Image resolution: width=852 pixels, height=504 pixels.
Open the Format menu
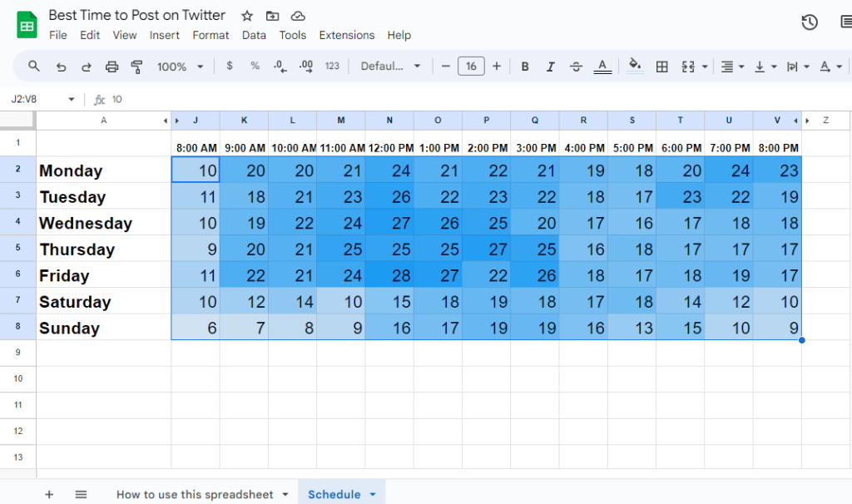click(211, 35)
